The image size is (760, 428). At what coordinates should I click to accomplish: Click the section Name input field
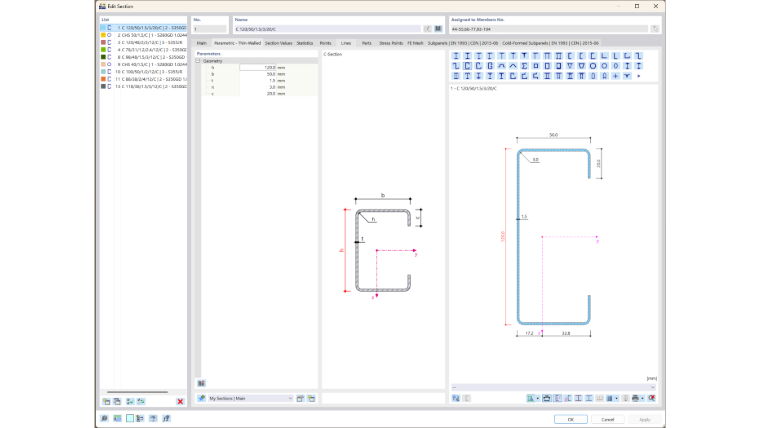tap(328, 29)
